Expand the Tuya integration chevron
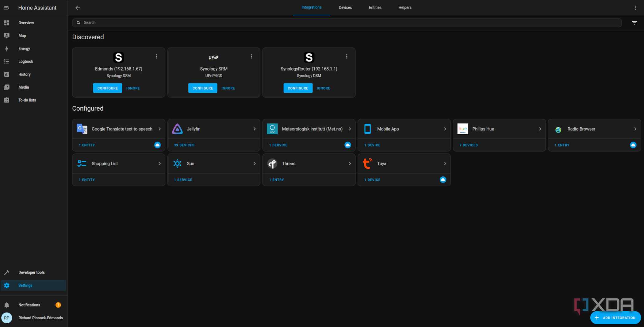Viewport: 644px width, 327px height. pyautogui.click(x=445, y=163)
